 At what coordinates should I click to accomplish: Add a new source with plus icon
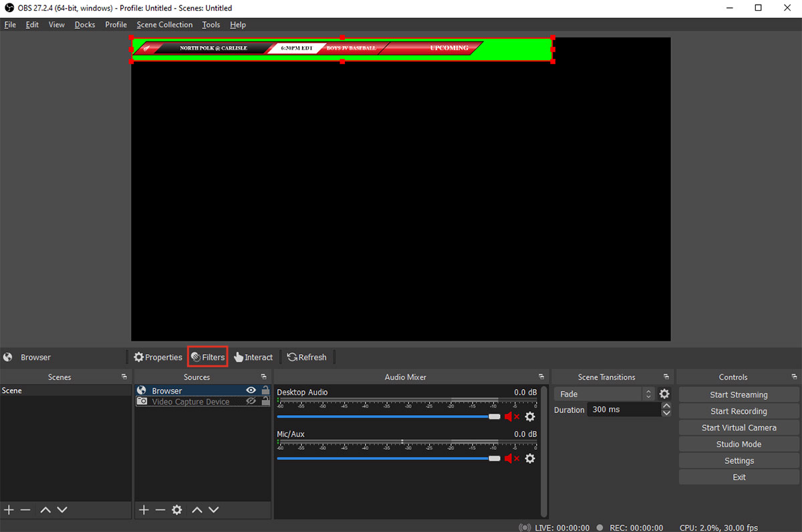[x=143, y=509]
